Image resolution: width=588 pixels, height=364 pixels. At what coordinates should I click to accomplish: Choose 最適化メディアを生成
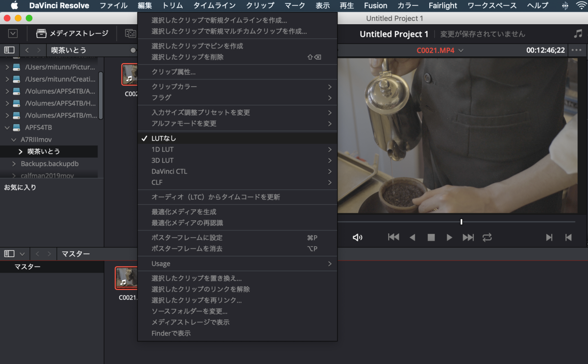coord(237,212)
